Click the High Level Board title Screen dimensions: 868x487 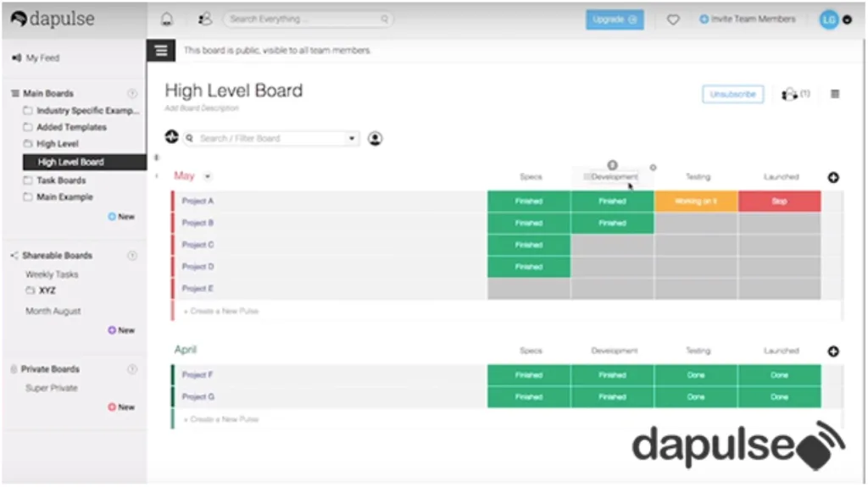coord(234,91)
